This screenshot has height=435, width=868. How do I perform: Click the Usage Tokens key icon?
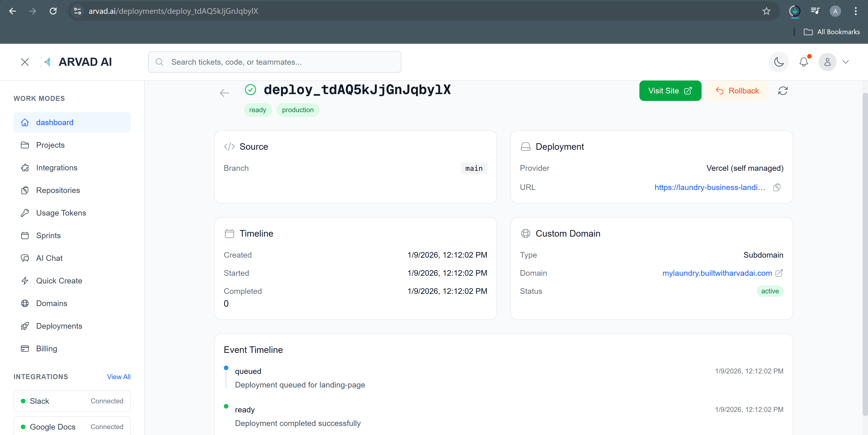pyautogui.click(x=25, y=213)
